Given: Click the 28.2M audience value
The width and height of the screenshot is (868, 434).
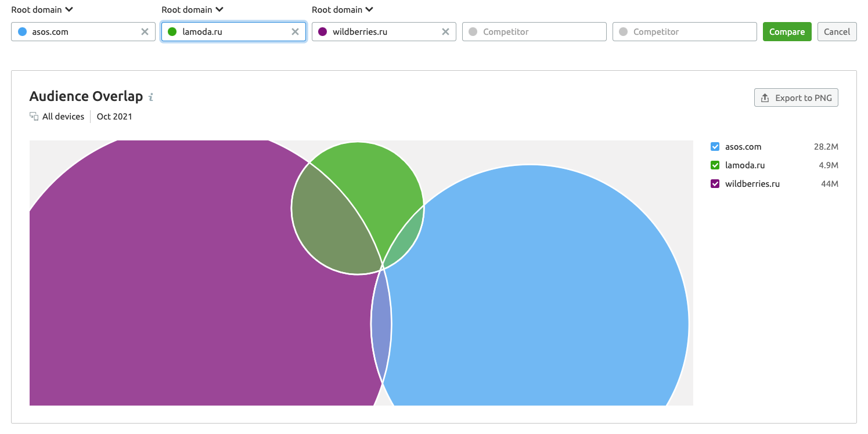Looking at the screenshot, I should pyautogui.click(x=826, y=147).
